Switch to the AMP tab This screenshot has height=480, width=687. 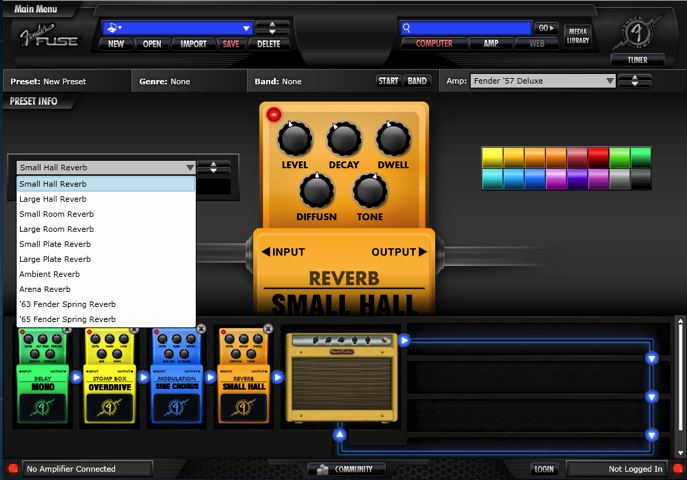coord(491,43)
